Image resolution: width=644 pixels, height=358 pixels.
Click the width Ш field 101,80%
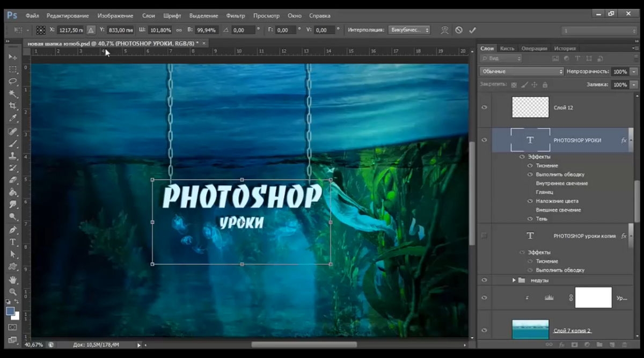tap(161, 30)
